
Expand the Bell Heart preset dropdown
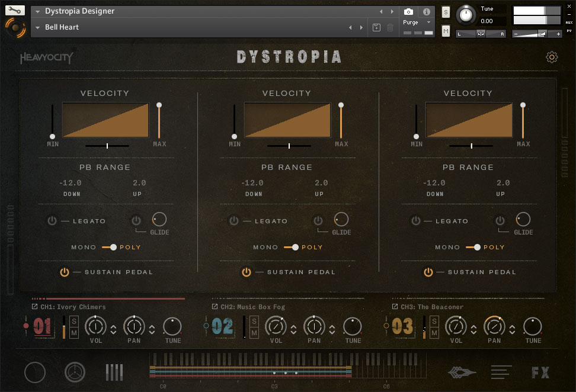click(x=38, y=27)
